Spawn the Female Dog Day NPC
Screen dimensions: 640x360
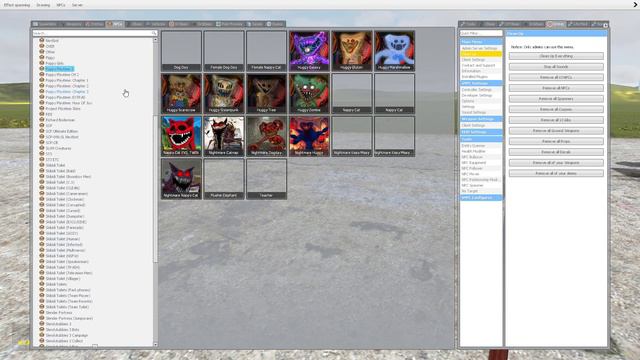(224, 51)
